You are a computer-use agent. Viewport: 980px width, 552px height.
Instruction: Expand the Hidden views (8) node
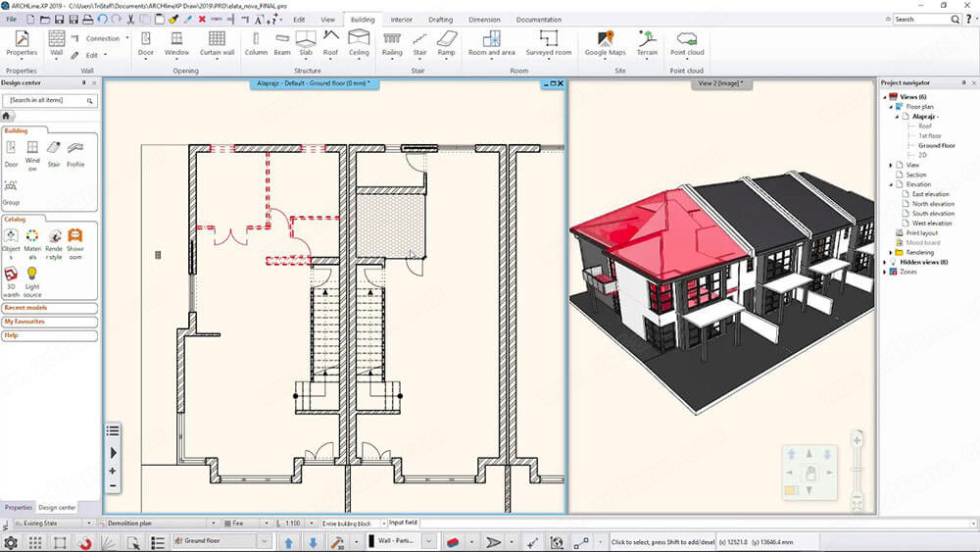[x=884, y=262]
